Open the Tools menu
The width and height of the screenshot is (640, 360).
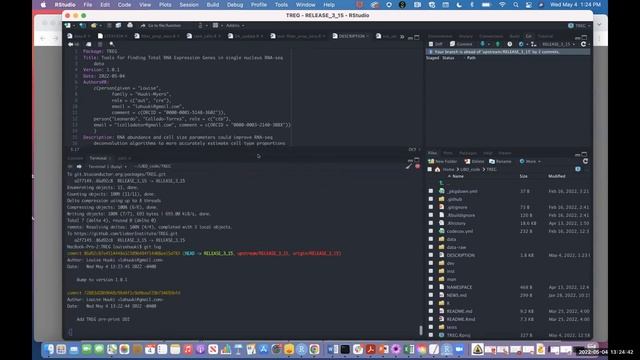point(281,5)
